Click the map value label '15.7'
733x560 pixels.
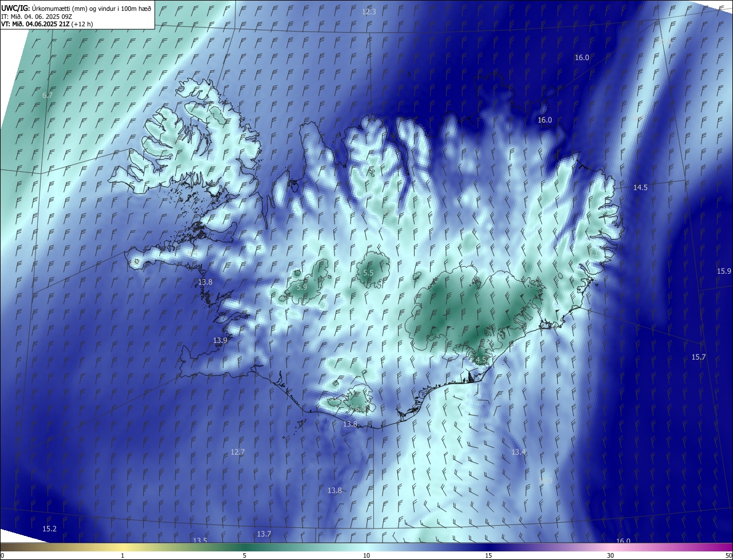[x=699, y=357]
